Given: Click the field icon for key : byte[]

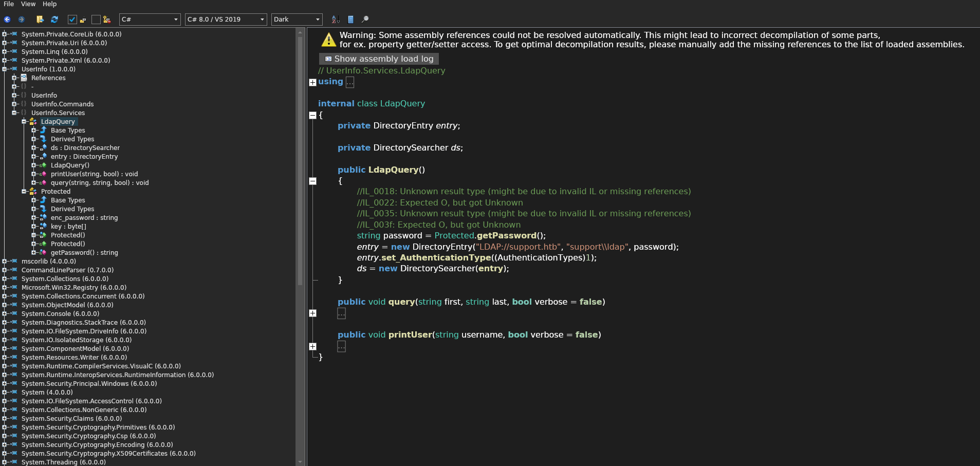Looking at the screenshot, I should (x=43, y=226).
